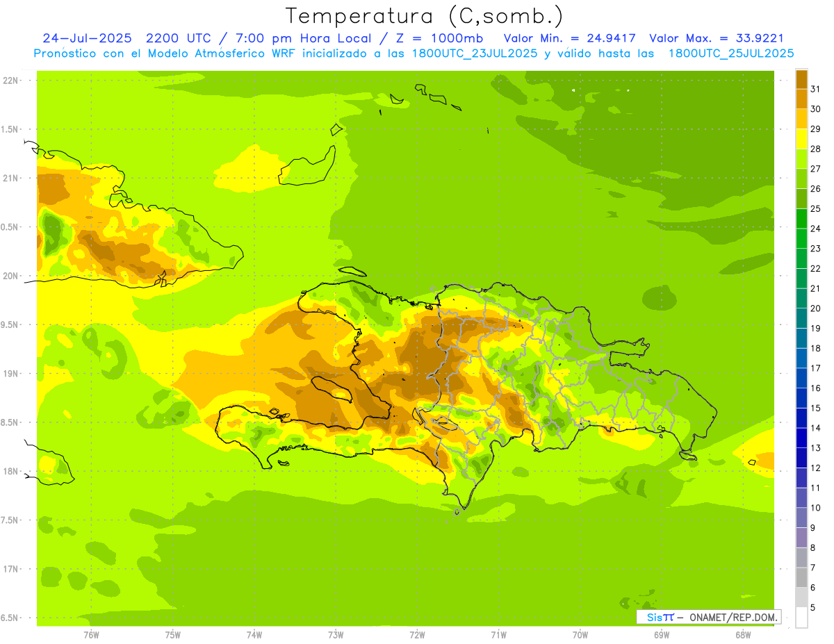Pick the white swatch at legend value 5
Screen dimensions: 834x644
click(801, 617)
